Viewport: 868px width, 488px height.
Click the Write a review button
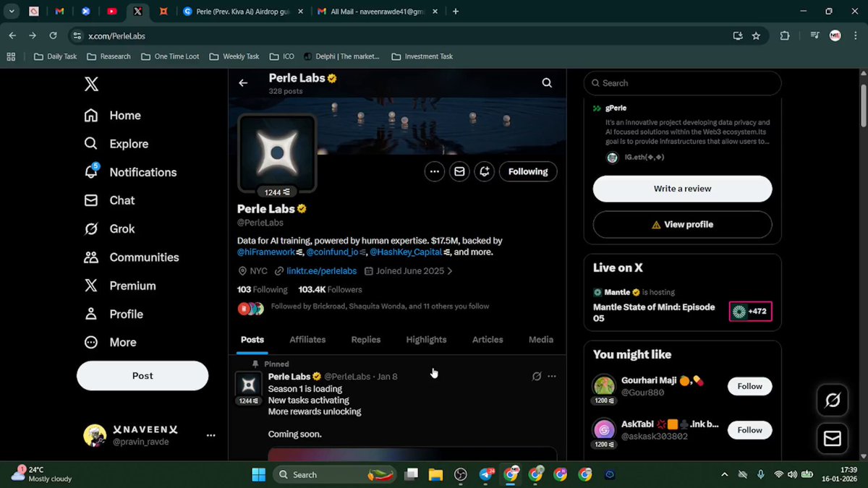[682, 189]
